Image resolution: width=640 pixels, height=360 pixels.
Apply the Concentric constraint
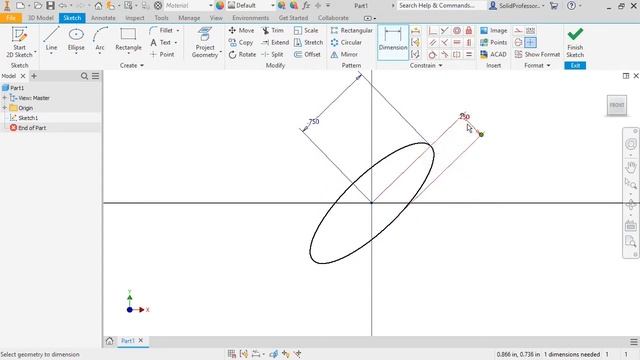[x=457, y=31]
